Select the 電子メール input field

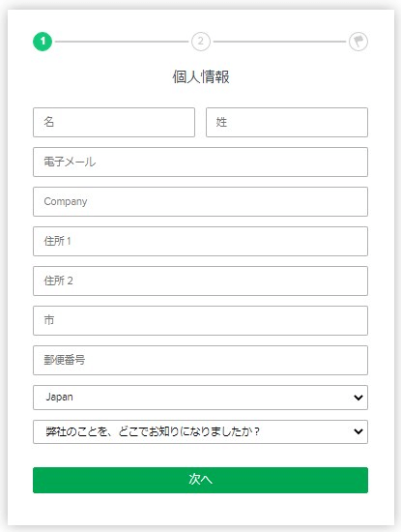coord(200,162)
